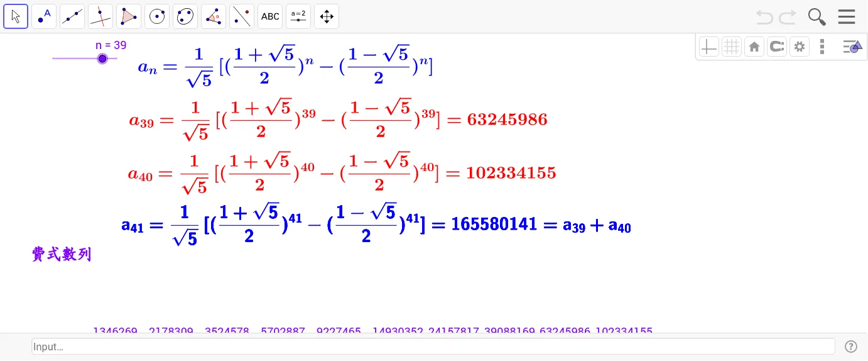Select the Point tool
The height and width of the screenshot is (361, 868).
coord(44,16)
